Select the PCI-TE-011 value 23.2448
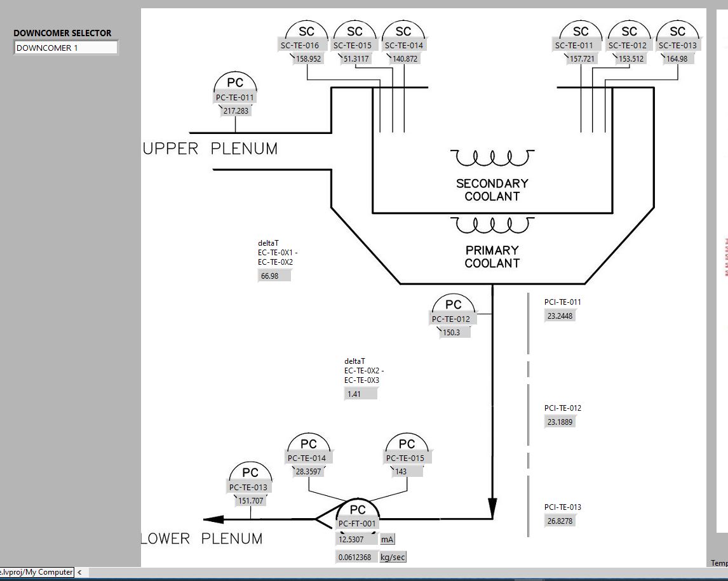This screenshot has height=581, width=728. (560, 316)
